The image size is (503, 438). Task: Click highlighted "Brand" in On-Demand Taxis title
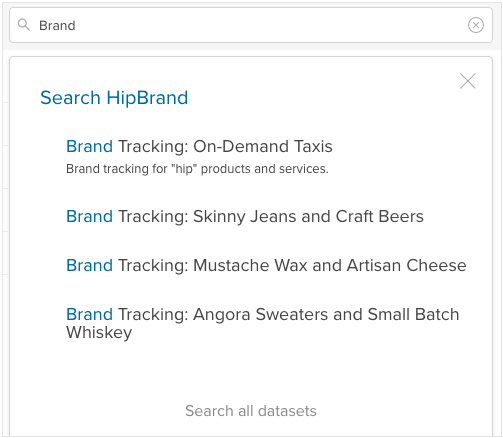coord(89,146)
